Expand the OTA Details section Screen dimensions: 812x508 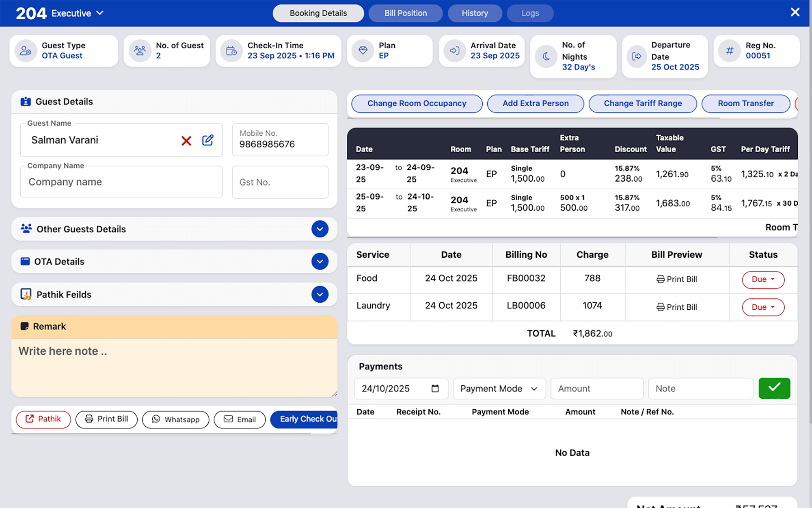320,261
